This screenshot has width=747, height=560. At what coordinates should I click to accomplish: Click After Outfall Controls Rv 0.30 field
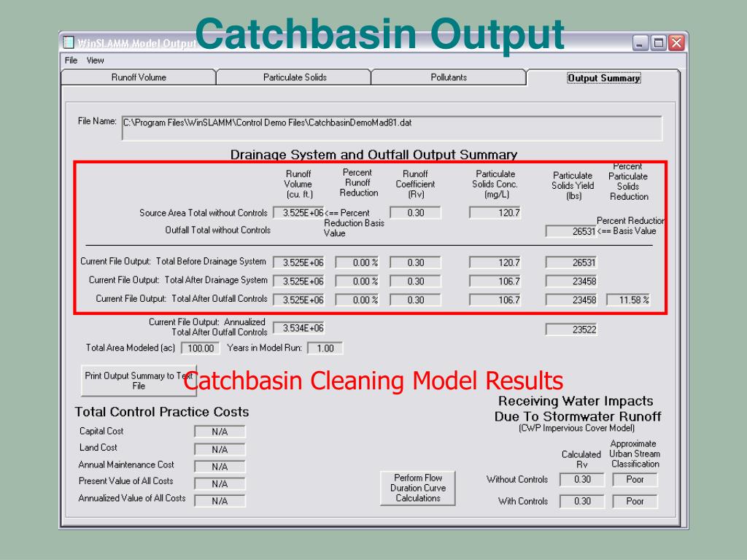415,300
